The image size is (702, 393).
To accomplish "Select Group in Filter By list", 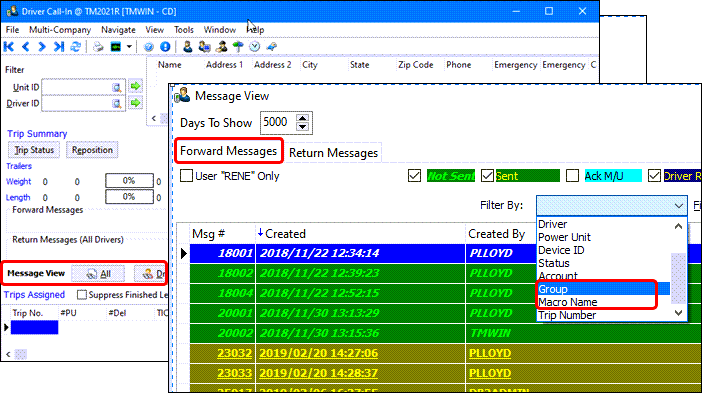I will point(604,289).
